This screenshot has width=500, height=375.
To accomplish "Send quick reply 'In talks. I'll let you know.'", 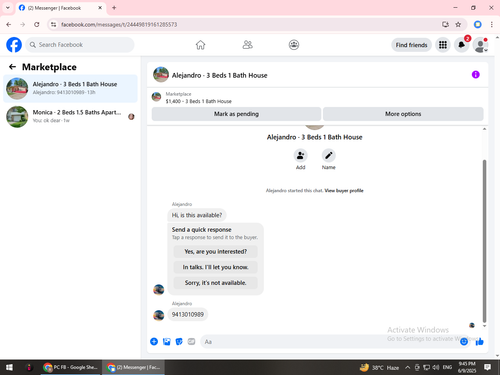I will (216, 267).
